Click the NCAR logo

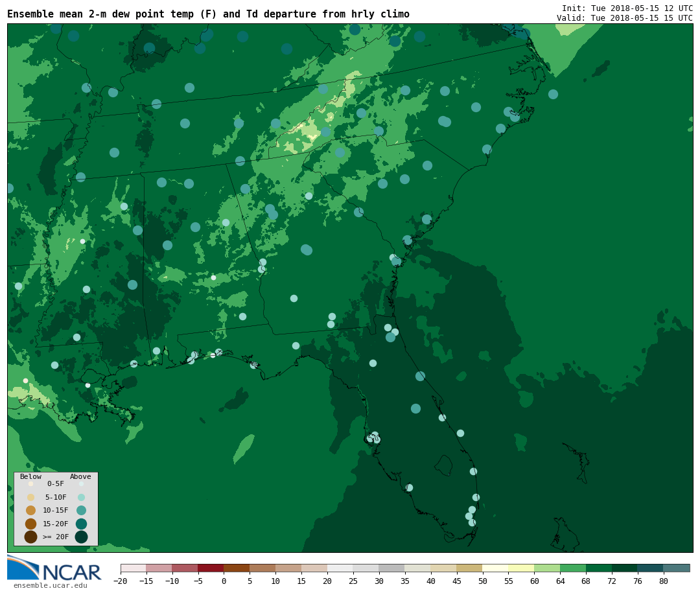tap(54, 568)
